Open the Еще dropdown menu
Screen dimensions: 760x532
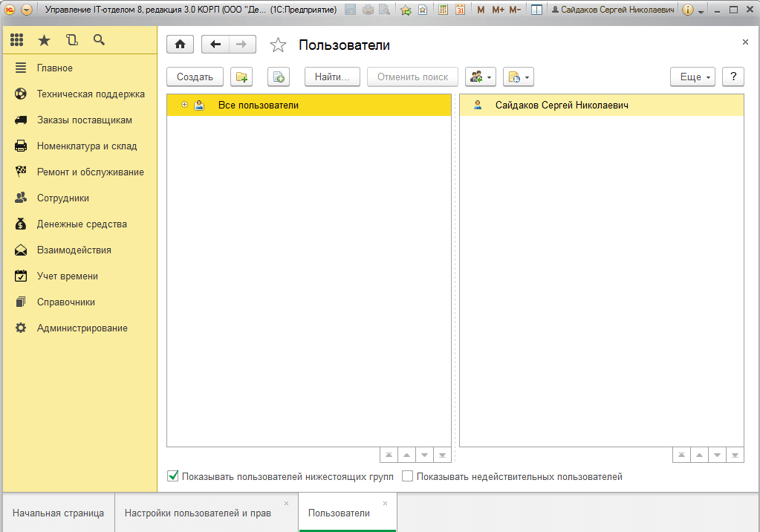coord(692,77)
